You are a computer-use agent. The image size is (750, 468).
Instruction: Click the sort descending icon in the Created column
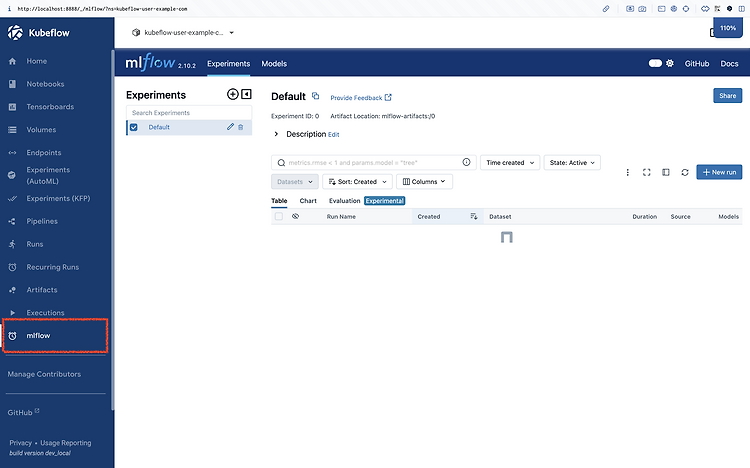click(474, 217)
